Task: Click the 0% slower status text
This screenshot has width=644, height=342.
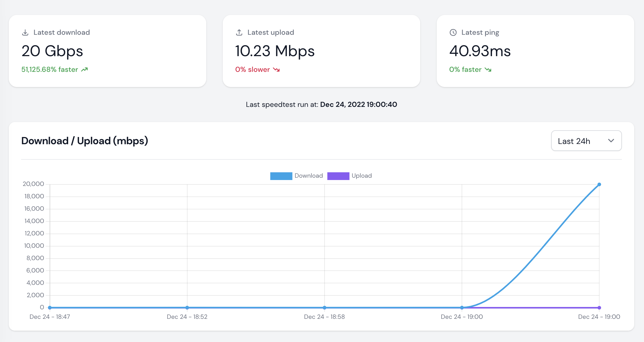Action: [252, 69]
